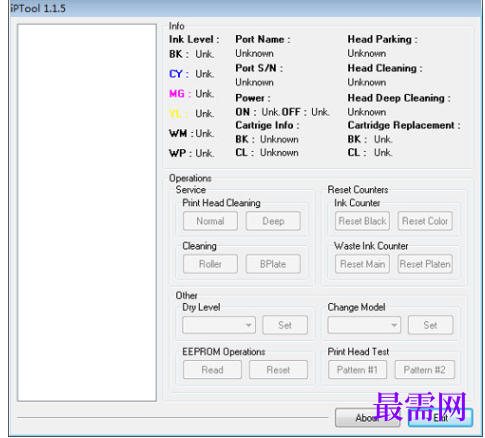The image size is (485, 438).
Task: Click the 'WP :' ink level label
Action: coord(180,153)
